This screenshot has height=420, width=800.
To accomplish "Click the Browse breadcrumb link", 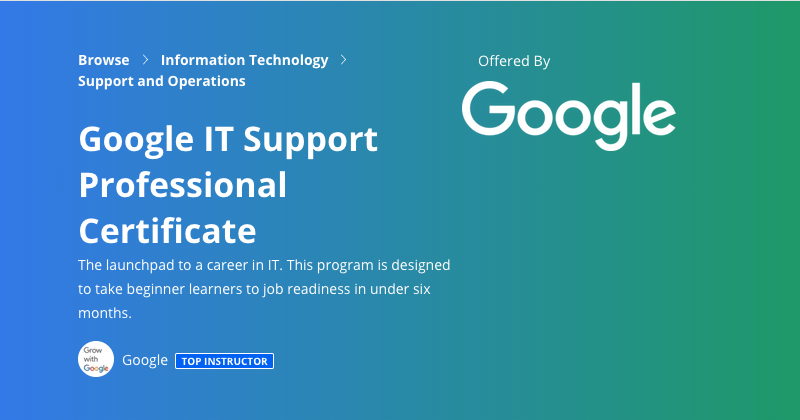I will (104, 60).
